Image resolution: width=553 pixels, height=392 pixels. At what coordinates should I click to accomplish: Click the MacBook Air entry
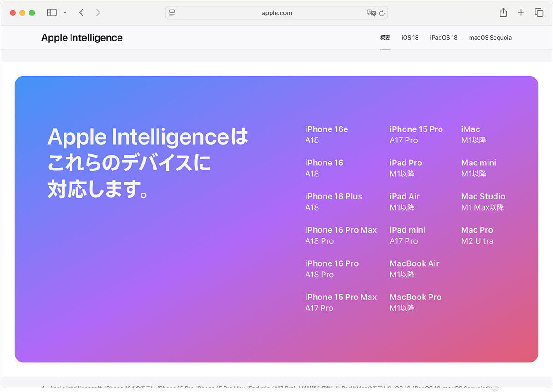(x=415, y=264)
